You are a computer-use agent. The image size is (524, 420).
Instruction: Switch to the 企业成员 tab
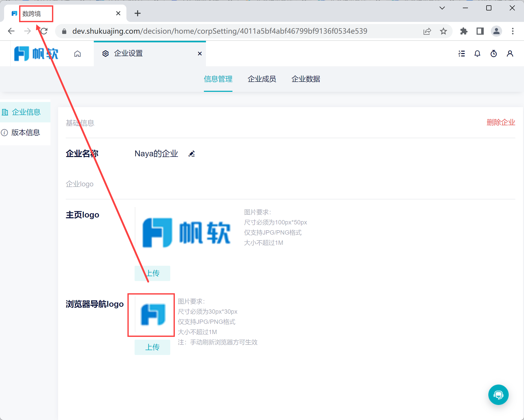[262, 79]
